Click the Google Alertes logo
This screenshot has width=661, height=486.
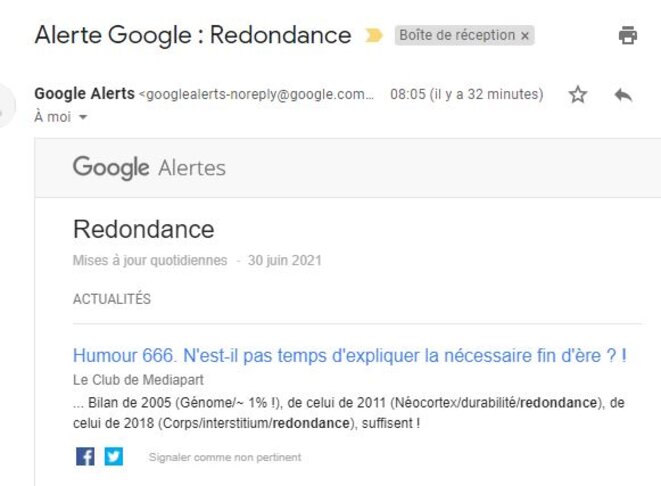pyautogui.click(x=149, y=168)
